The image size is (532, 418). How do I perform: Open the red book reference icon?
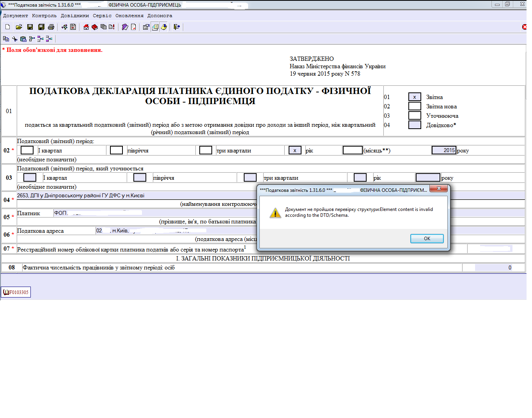95,27
